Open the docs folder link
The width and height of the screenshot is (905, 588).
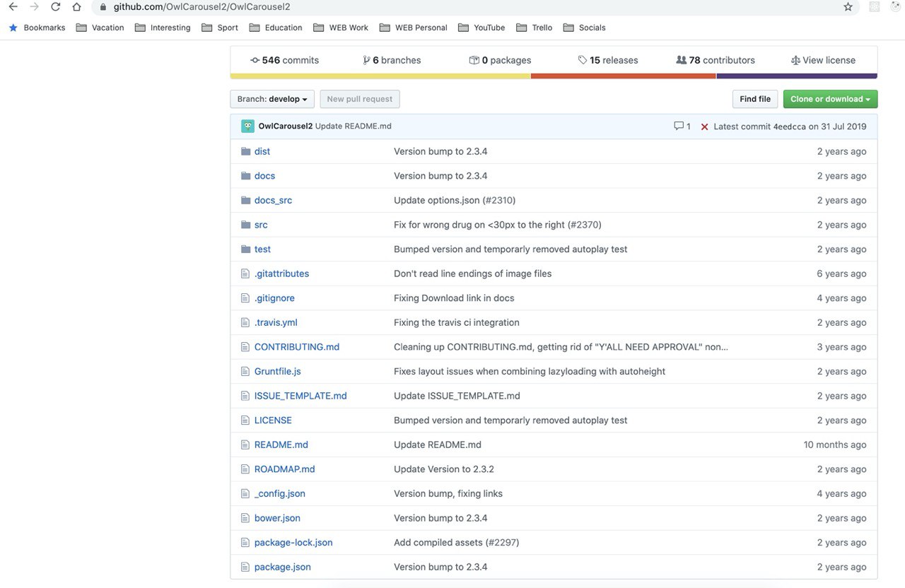[x=264, y=176]
